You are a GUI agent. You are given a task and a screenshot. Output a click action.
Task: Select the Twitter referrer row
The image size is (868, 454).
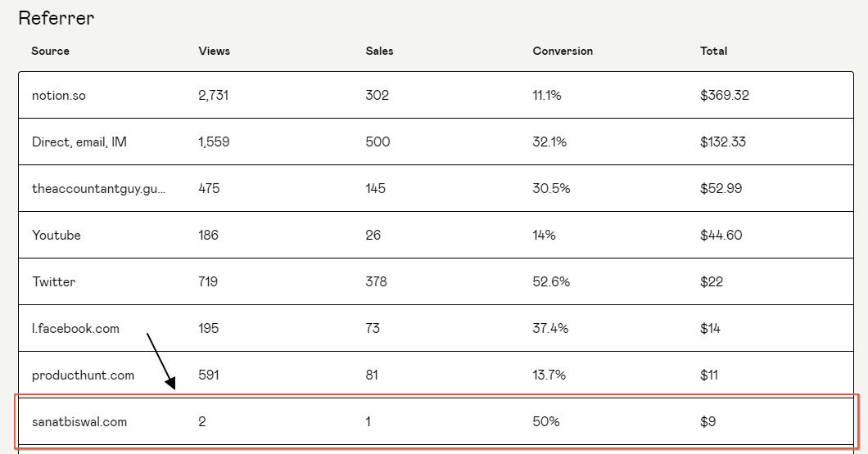54,281
